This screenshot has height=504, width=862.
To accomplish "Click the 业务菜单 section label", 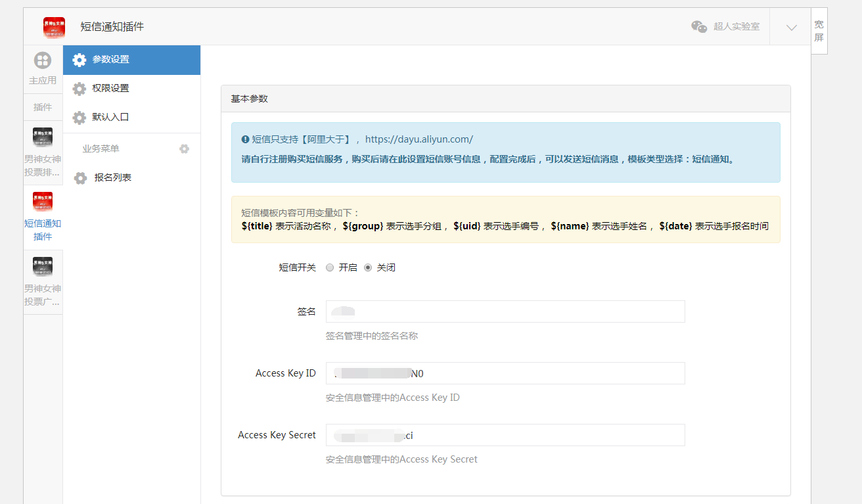I will pyautogui.click(x=101, y=149).
